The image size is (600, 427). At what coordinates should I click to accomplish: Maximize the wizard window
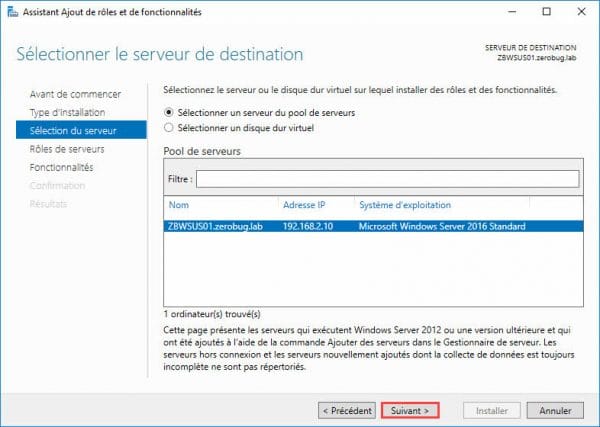tap(547, 12)
